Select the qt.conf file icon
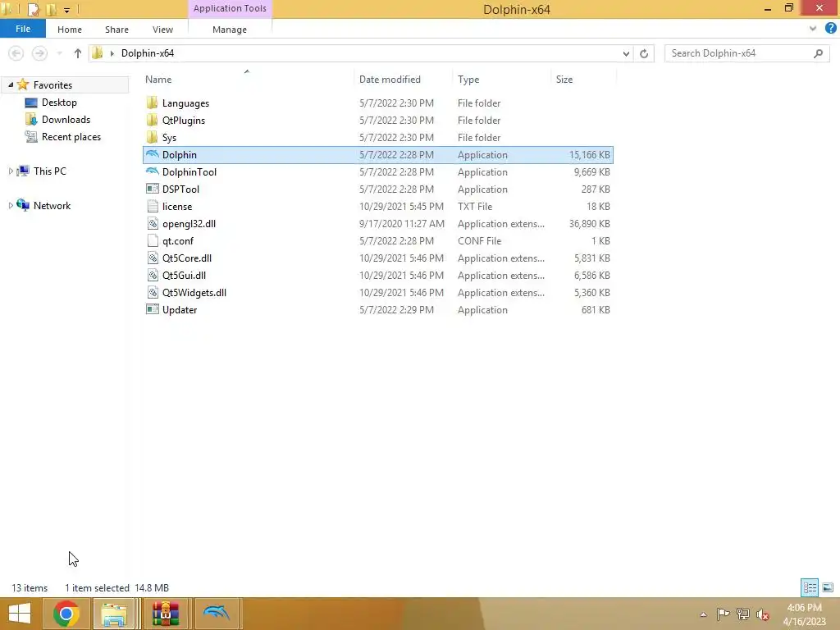This screenshot has height=630, width=840. [152, 240]
